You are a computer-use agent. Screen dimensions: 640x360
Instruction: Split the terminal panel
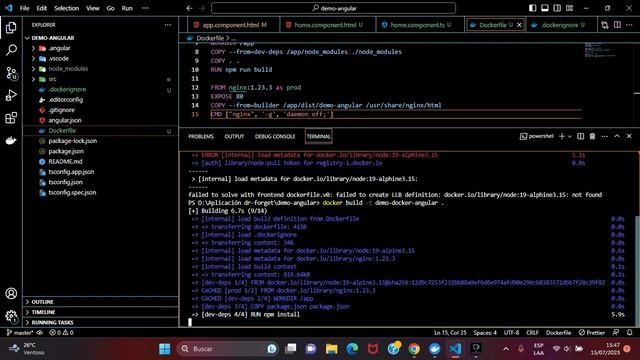(580, 136)
